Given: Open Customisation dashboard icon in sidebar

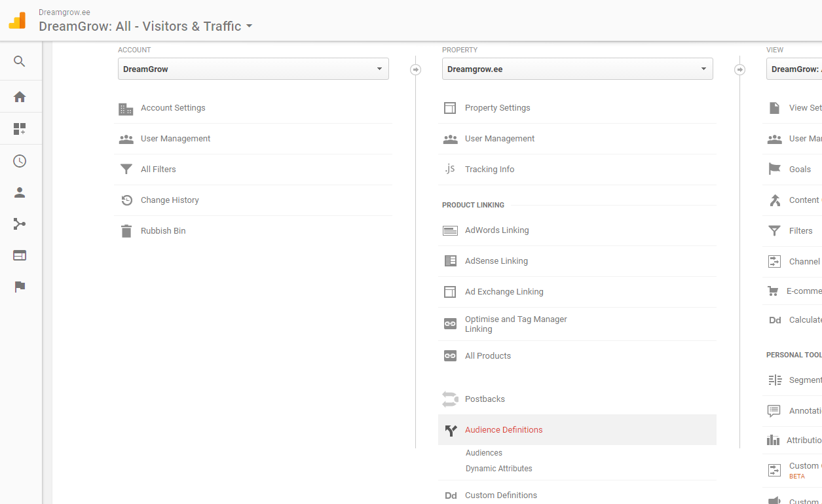Looking at the screenshot, I should (20, 129).
